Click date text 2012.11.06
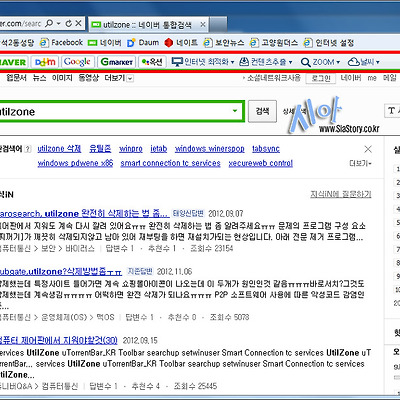 pyautogui.click(x=175, y=272)
